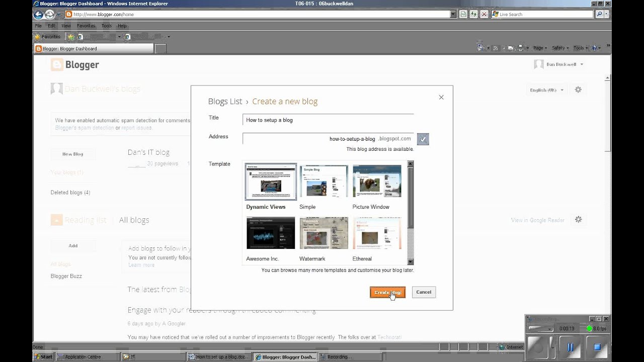Screen dimensions: 644x362
Task: Open the Edit menu
Action: pos(51,26)
